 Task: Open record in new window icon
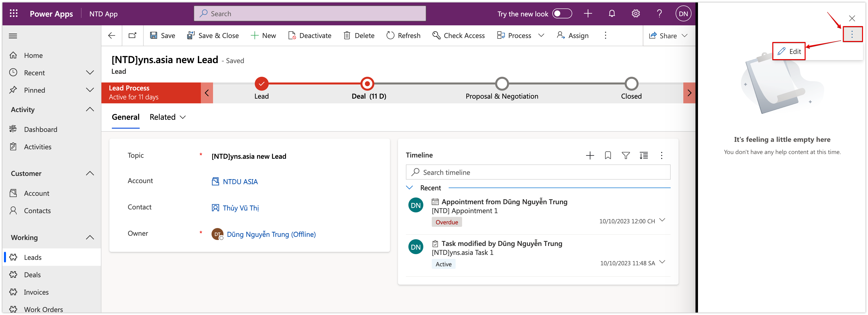132,35
